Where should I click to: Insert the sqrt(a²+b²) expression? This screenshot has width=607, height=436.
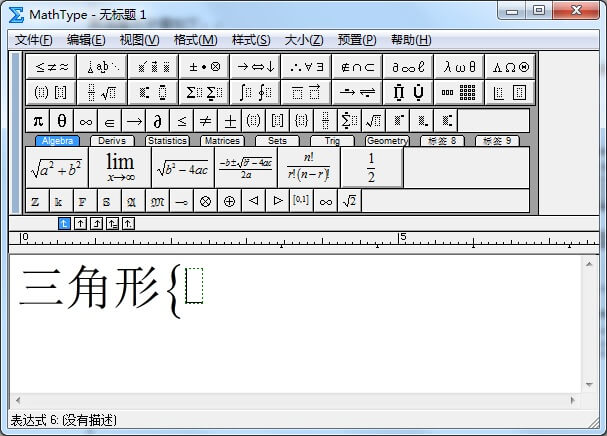[x=57, y=168]
